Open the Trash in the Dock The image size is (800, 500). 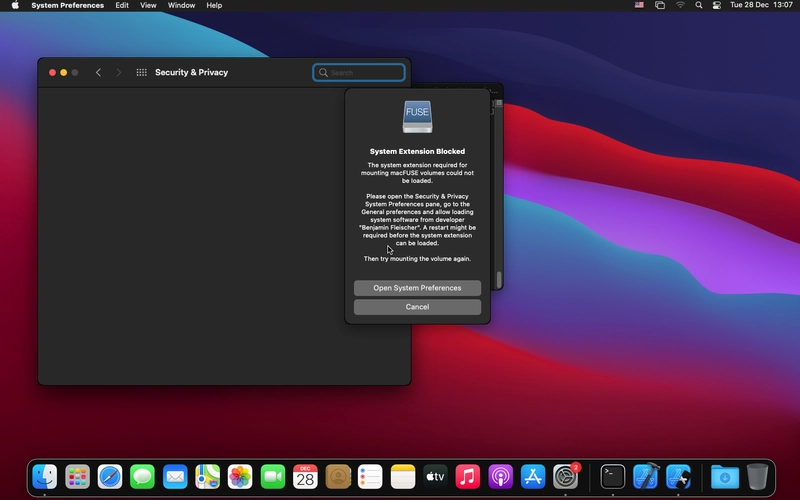click(757, 477)
